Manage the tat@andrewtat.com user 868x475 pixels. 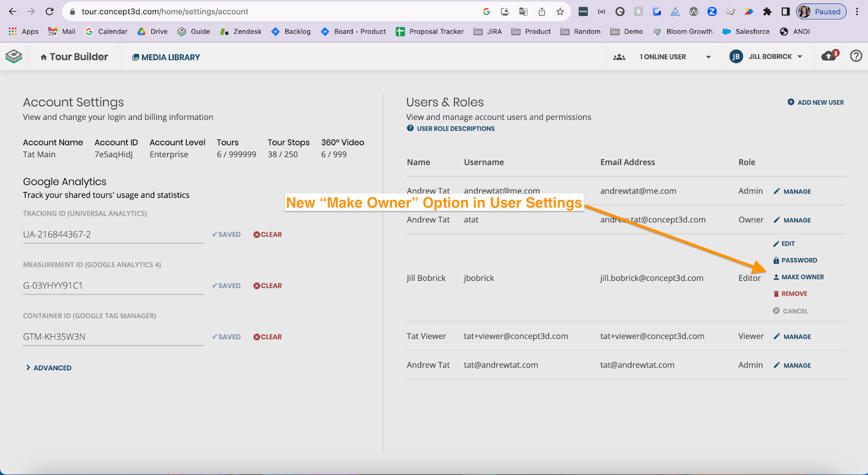[792, 365]
